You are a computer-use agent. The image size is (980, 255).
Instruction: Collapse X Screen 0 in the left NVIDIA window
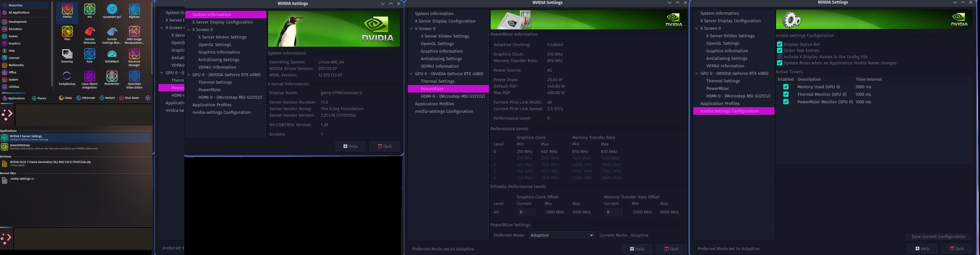(x=188, y=30)
